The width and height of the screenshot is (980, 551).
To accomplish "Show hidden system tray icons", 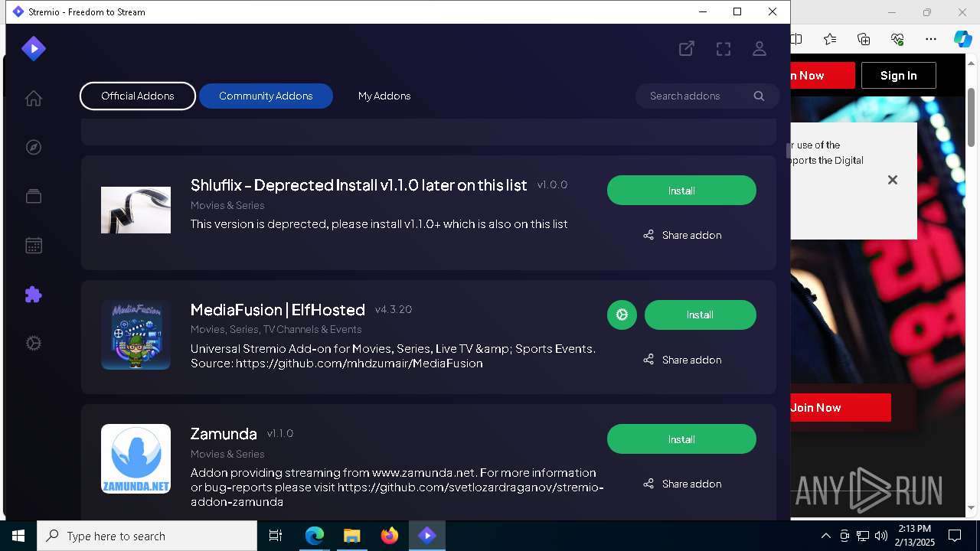I will [x=825, y=536].
